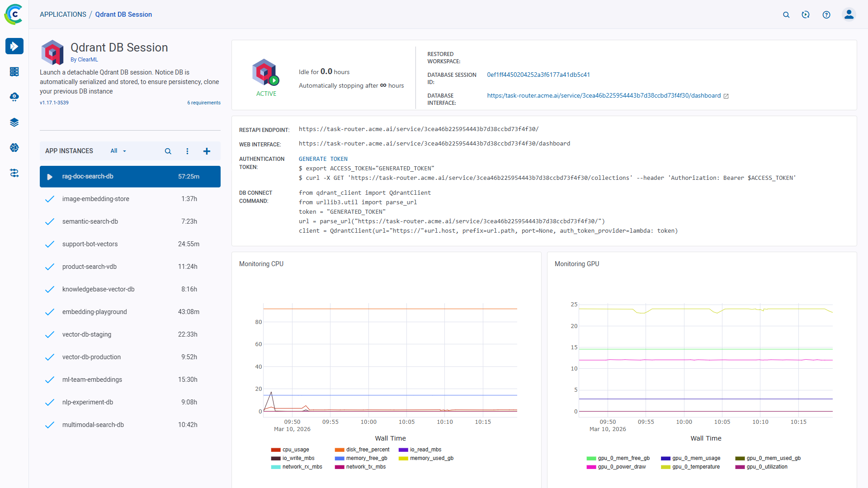
Task: Open the refresh status icon in header
Action: point(806,14)
